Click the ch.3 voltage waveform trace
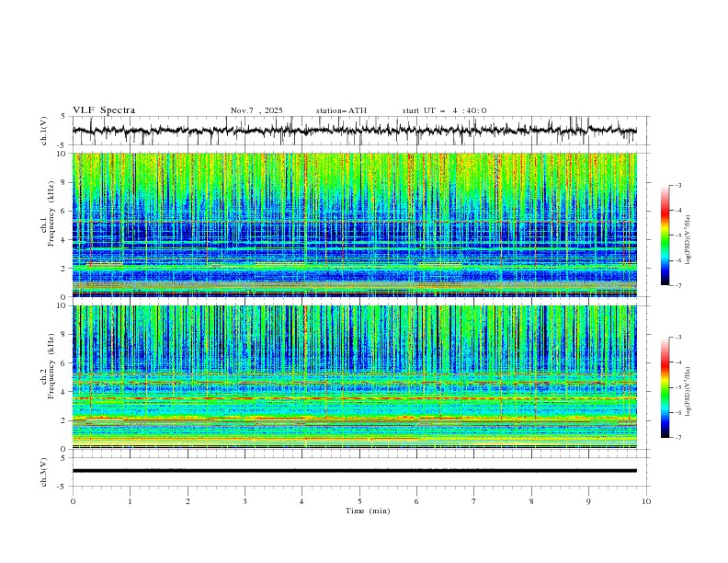This screenshot has width=728, height=563. [x=354, y=471]
